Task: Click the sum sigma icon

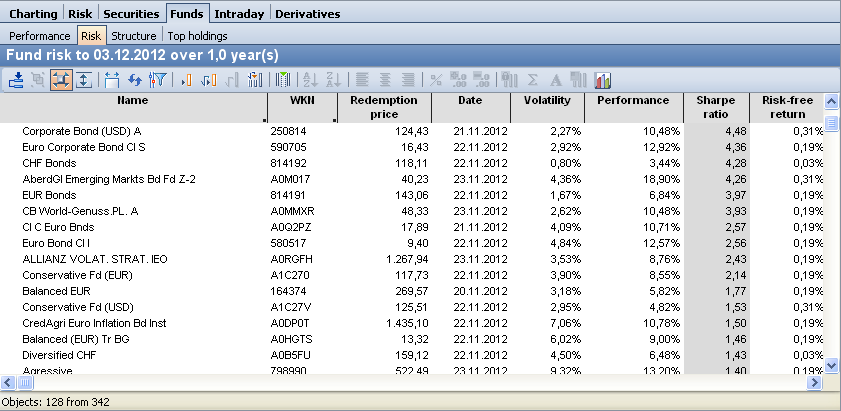Action: (x=533, y=80)
